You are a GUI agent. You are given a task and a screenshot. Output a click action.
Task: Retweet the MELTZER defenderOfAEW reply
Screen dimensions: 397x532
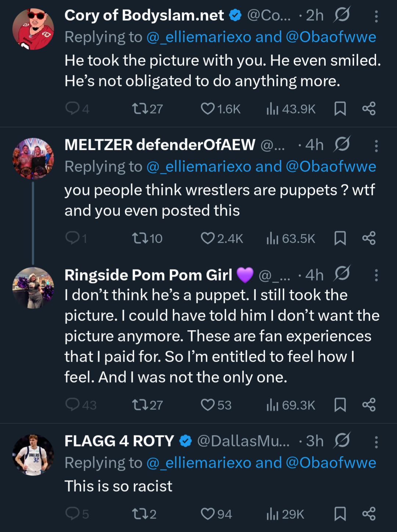140,238
